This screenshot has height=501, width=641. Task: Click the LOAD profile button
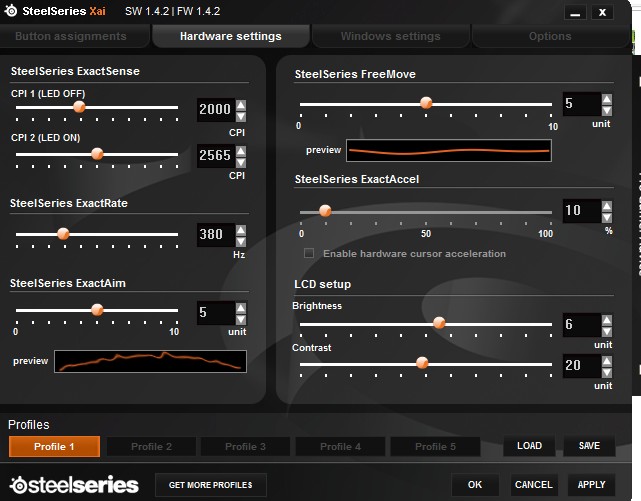tap(529, 446)
